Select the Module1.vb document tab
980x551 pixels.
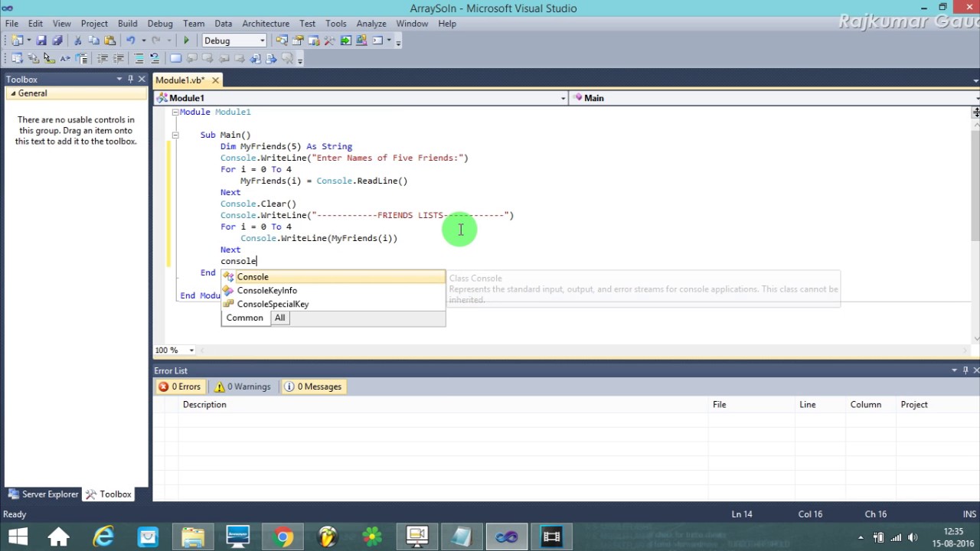pyautogui.click(x=181, y=80)
